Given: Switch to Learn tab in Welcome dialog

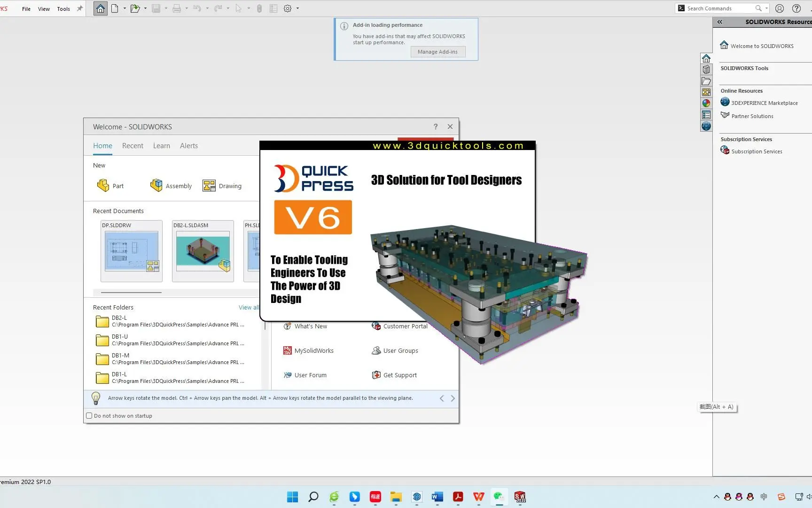Looking at the screenshot, I should [x=162, y=146].
